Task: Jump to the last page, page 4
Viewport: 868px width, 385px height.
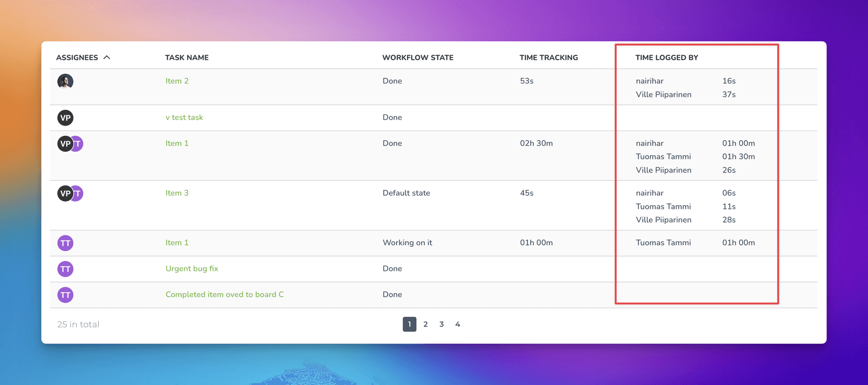Action: (x=458, y=324)
